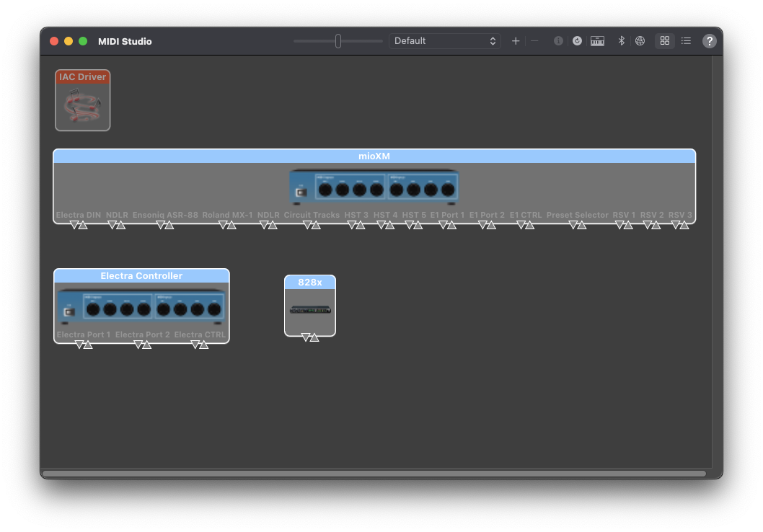
Task: Zoom the MIDI Studio window with green button
Action: point(83,41)
